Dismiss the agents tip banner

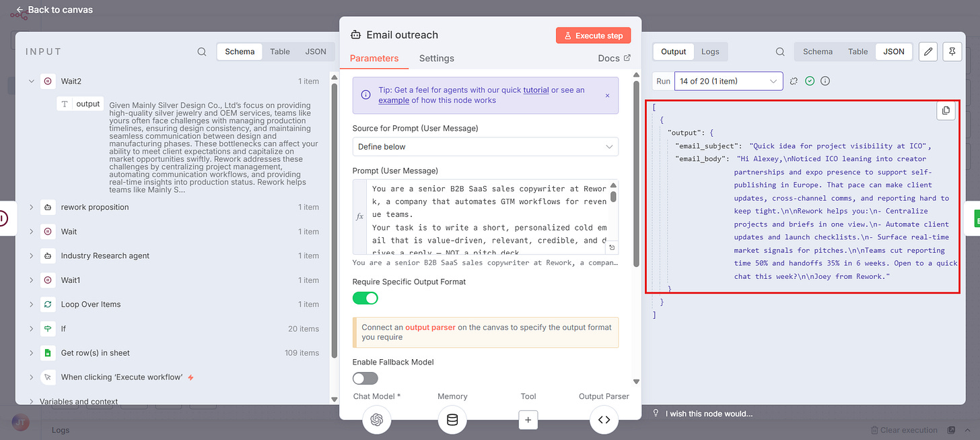(607, 95)
